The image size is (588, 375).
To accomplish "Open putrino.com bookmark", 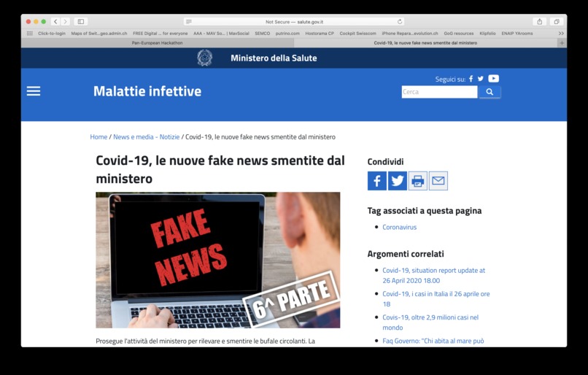I will [x=287, y=34].
